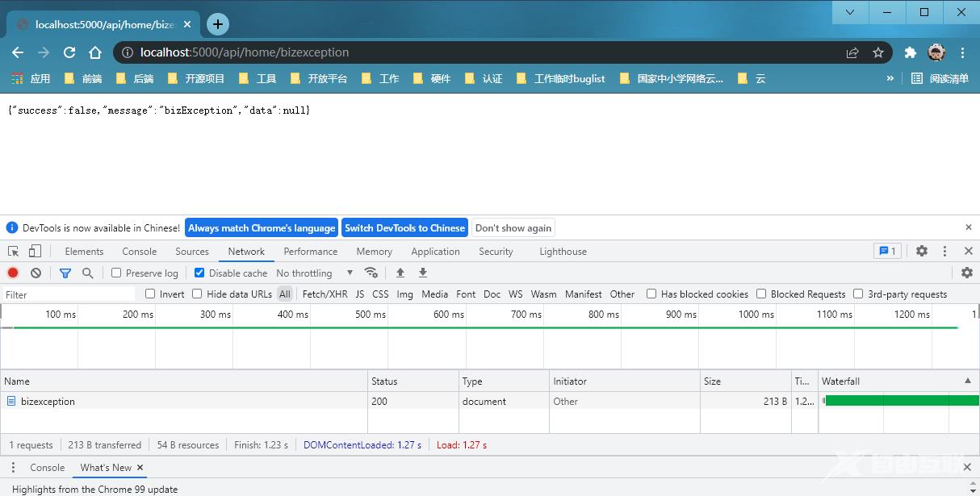The height and width of the screenshot is (496, 980).
Task: Open network search magnifier
Action: click(x=88, y=273)
